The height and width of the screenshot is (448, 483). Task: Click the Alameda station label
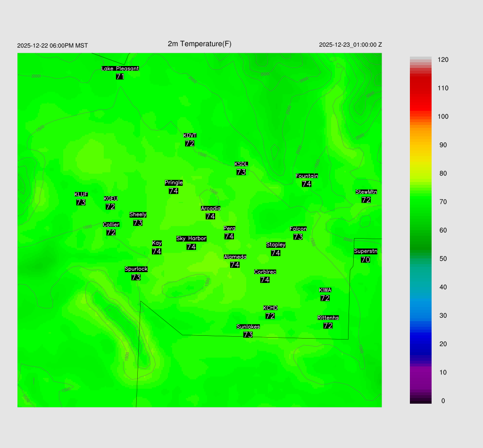click(235, 257)
